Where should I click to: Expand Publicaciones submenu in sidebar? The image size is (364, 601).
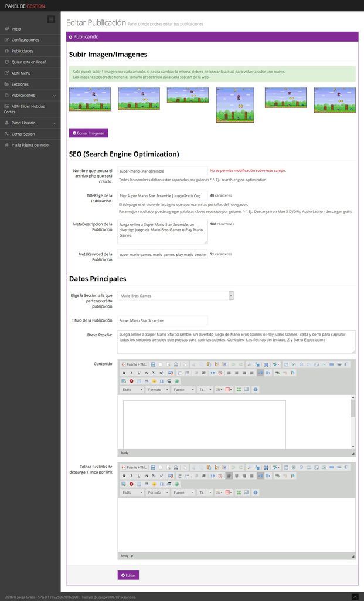pyautogui.click(x=30, y=96)
